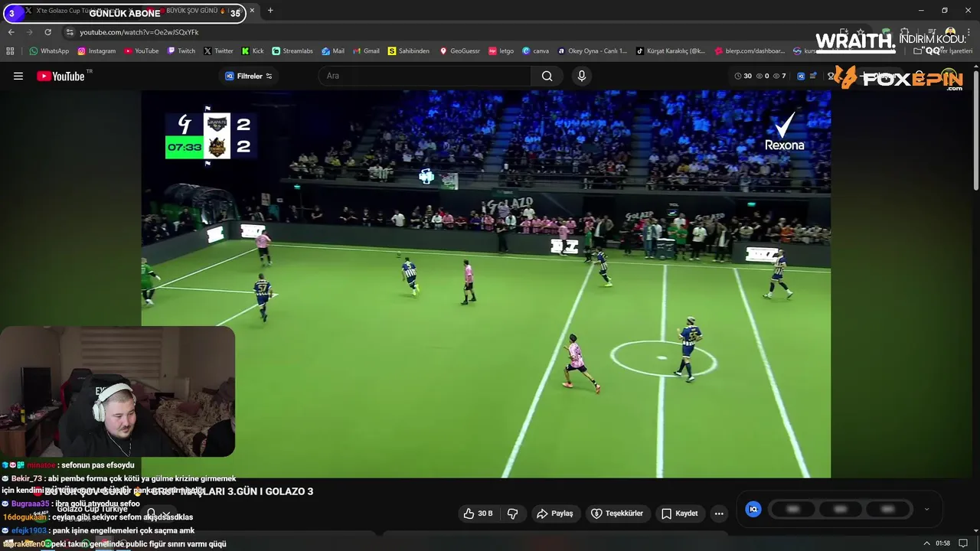The width and height of the screenshot is (980, 551).
Task: Open the Chrome apps grid
Action: click(10, 51)
